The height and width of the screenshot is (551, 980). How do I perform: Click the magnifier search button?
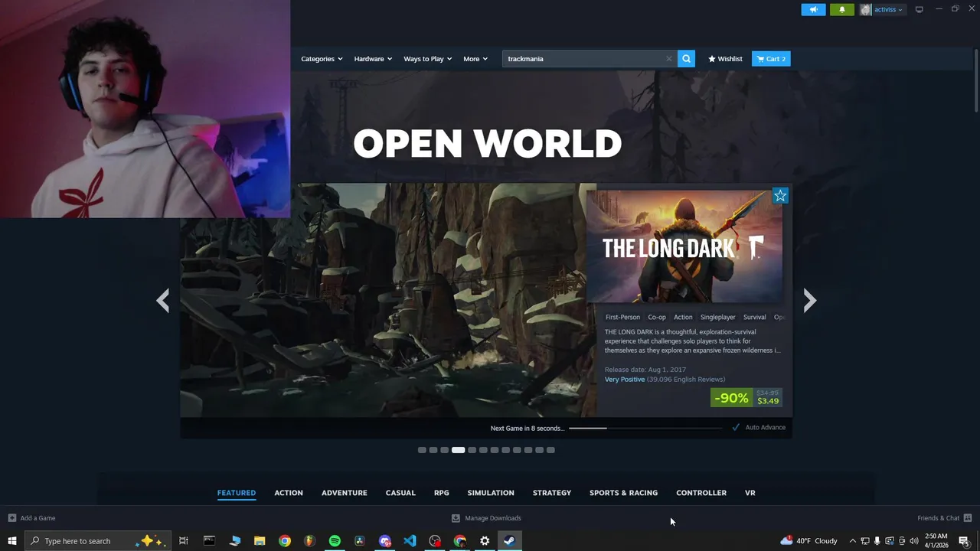686,59
